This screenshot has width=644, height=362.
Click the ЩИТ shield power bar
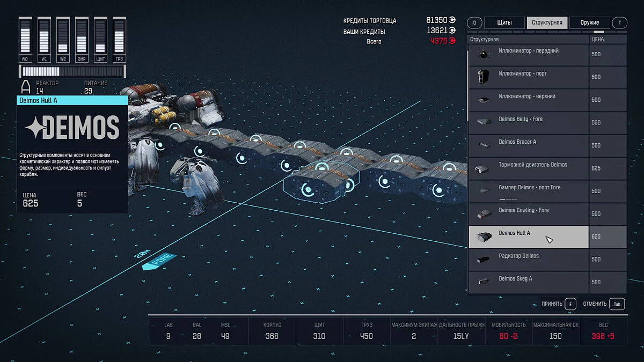[x=100, y=40]
